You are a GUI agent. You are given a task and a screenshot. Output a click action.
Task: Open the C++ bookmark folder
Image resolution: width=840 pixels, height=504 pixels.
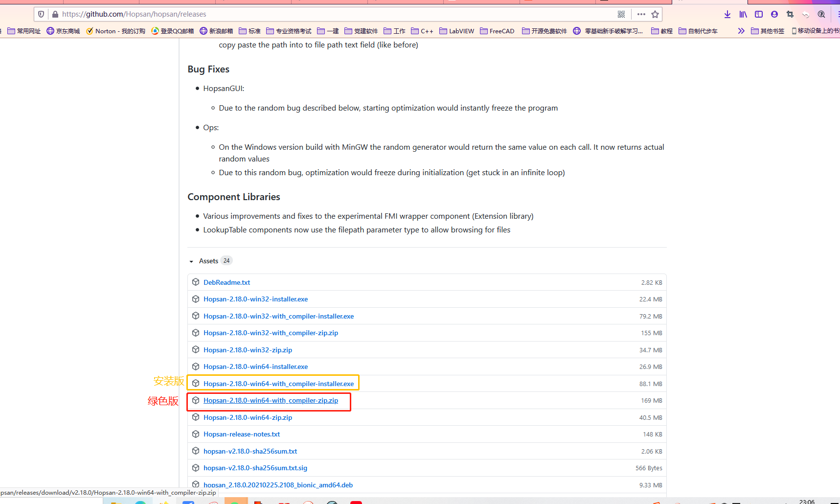[x=422, y=31]
